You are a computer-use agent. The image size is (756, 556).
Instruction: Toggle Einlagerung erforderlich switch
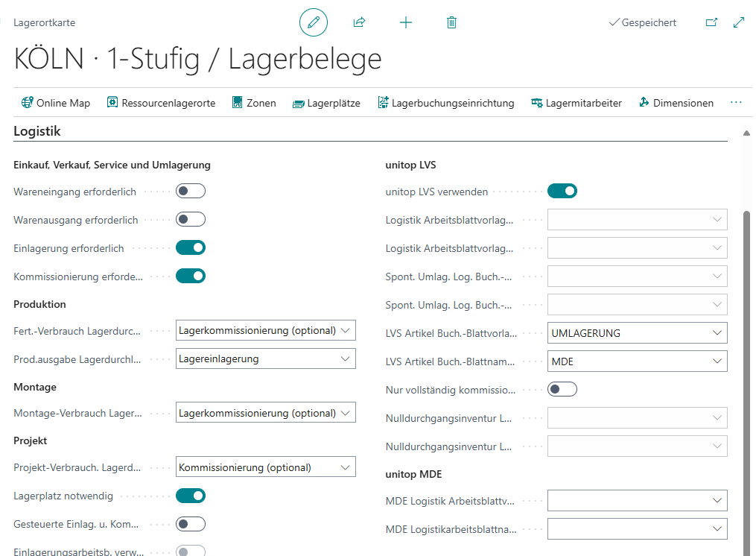[x=190, y=247]
